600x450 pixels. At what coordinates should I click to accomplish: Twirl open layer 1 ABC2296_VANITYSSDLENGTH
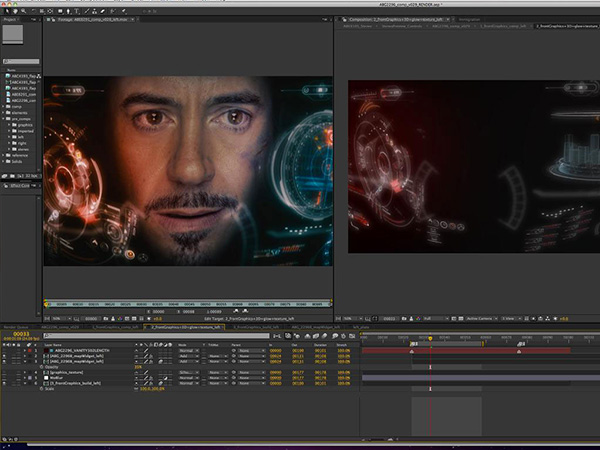[x=25, y=351]
